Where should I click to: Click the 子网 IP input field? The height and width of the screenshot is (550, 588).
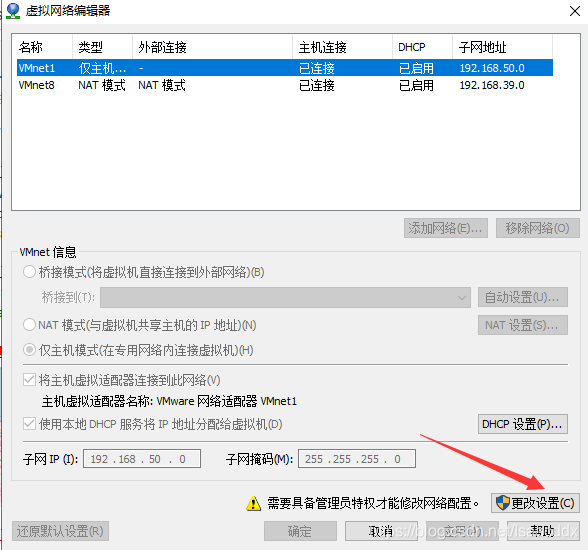(x=142, y=459)
